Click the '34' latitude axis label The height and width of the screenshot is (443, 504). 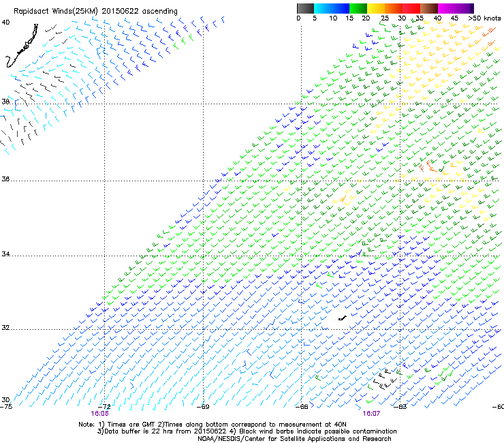coord(5,254)
